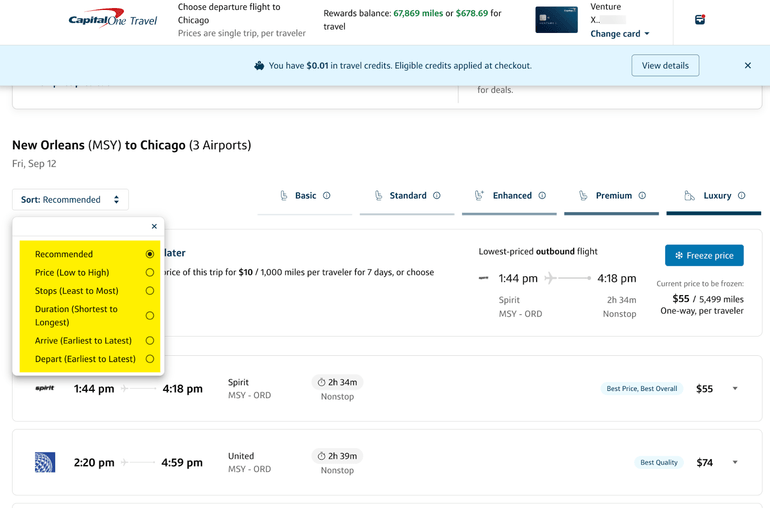This screenshot has width=770, height=508.
Task: Open the Sort: Recommended dropdown
Action: click(x=70, y=200)
